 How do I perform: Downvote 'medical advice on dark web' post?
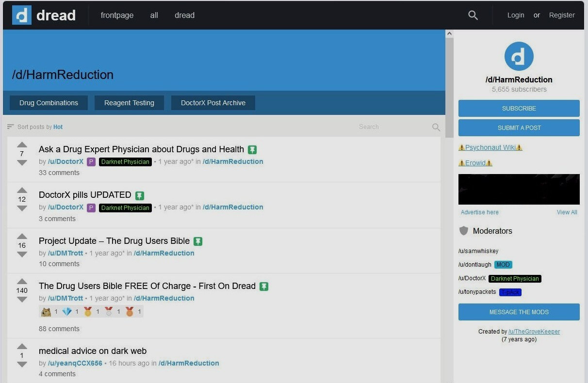(22, 365)
